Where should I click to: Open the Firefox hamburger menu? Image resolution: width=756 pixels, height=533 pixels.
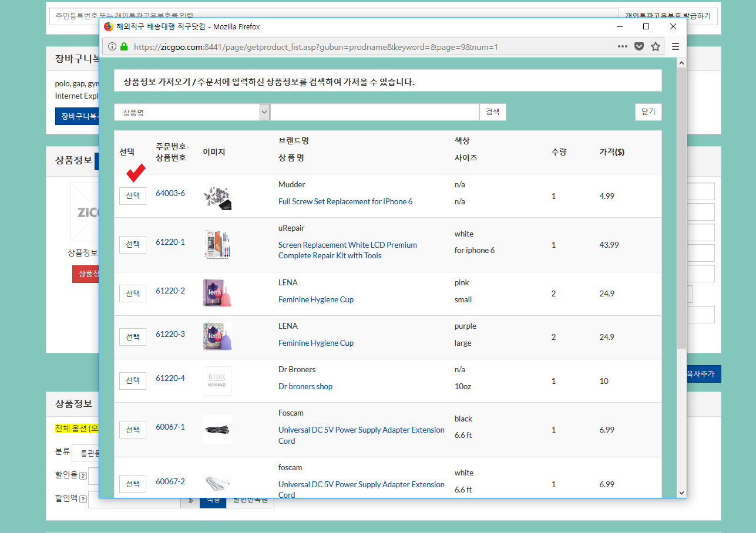[676, 47]
